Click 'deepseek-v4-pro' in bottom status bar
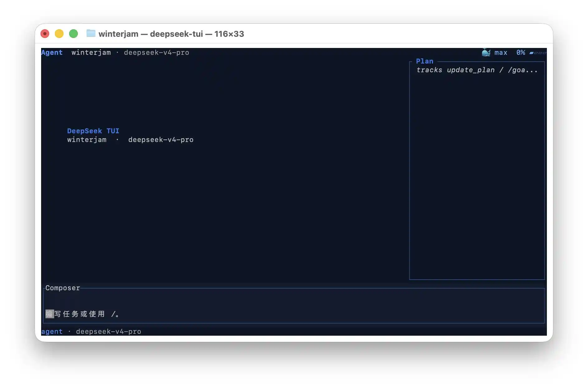 click(x=108, y=331)
